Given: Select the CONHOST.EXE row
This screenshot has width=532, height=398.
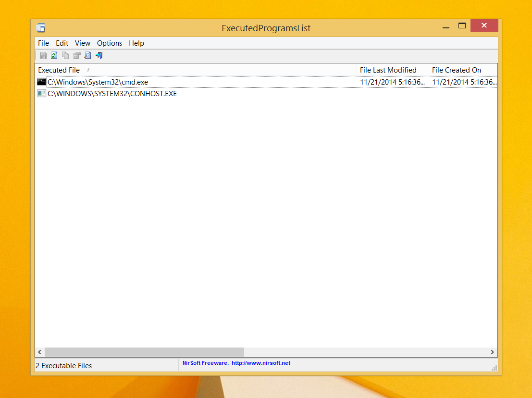Looking at the screenshot, I should (x=266, y=94).
